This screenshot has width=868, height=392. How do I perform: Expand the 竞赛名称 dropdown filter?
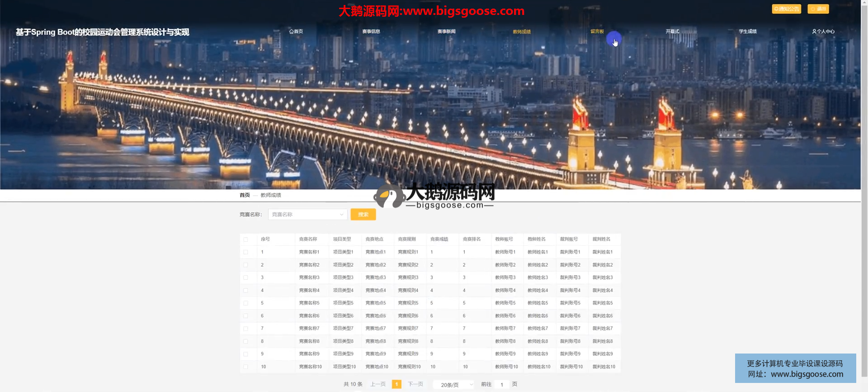(307, 215)
